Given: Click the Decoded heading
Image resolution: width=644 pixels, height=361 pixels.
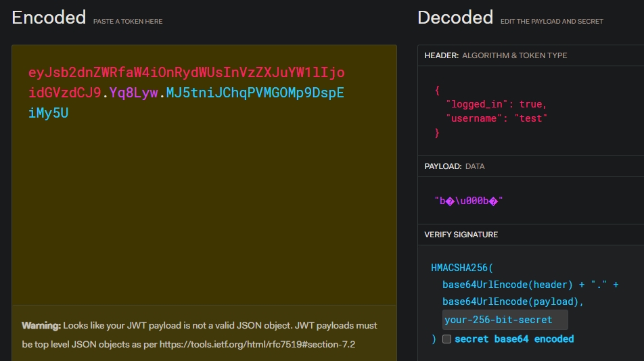Looking at the screenshot, I should click(x=455, y=18).
